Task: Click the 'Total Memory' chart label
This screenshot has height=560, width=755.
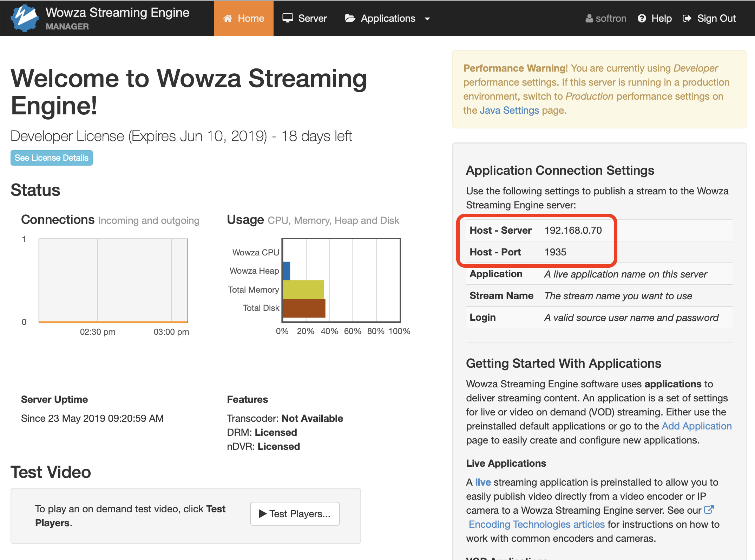Action: pos(254,289)
